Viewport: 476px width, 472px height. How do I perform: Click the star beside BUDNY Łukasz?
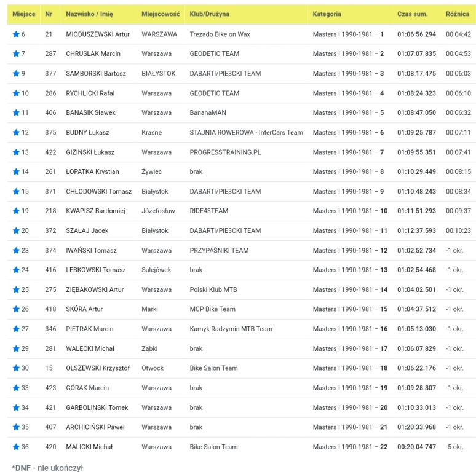pyautogui.click(x=16, y=132)
